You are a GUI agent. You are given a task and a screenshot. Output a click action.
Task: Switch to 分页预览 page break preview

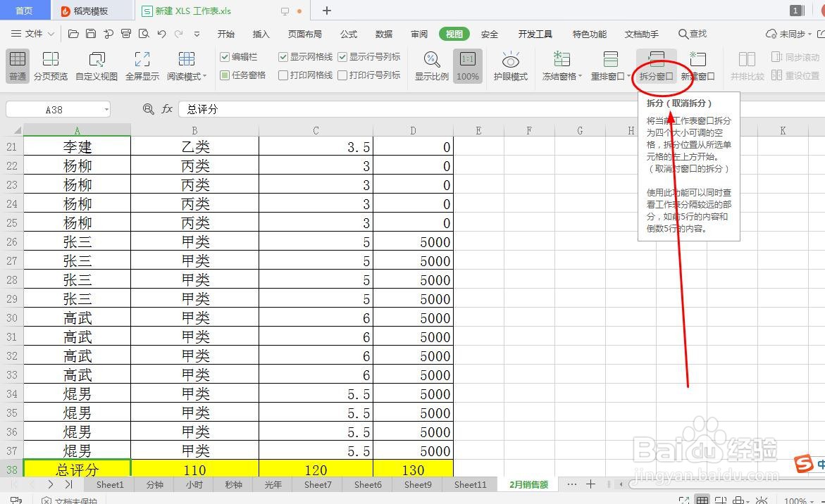[51, 65]
